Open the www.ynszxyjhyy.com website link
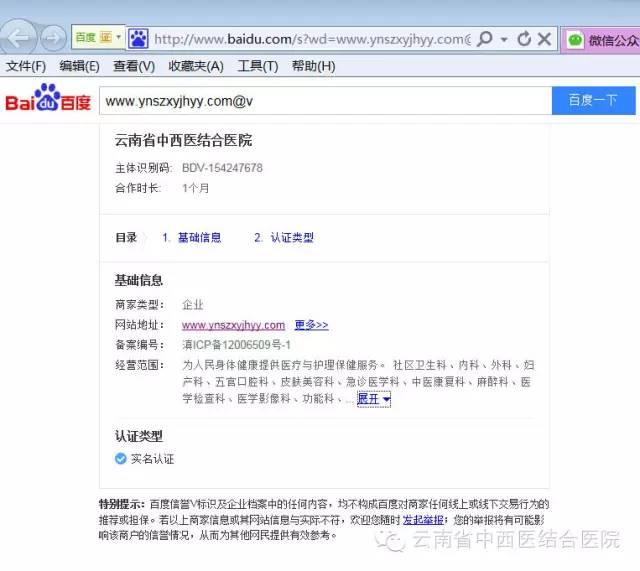The image size is (640, 571). pyautogui.click(x=233, y=325)
